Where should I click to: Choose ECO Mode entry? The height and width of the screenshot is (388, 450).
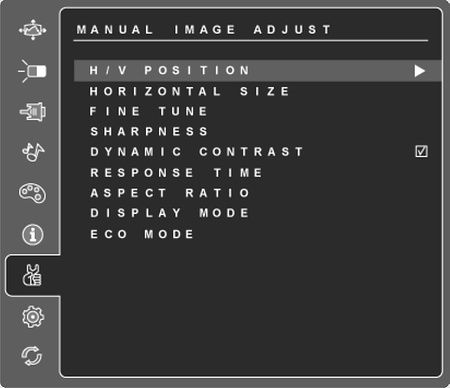tap(142, 234)
